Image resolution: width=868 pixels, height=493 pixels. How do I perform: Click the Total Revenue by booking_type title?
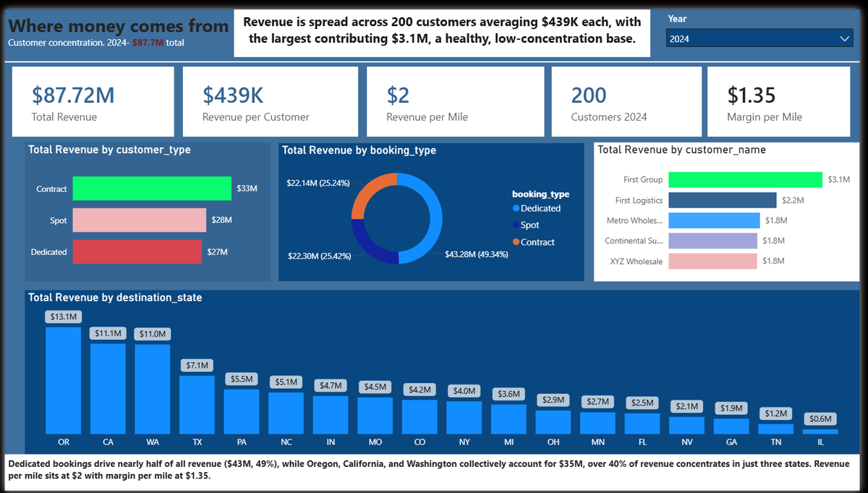[359, 151]
